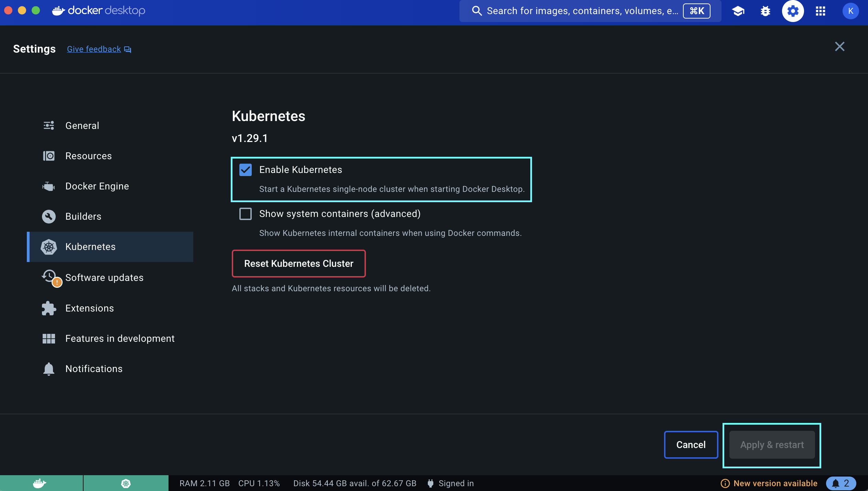The width and height of the screenshot is (868, 491).
Task: Open Software updates section
Action: 104,277
